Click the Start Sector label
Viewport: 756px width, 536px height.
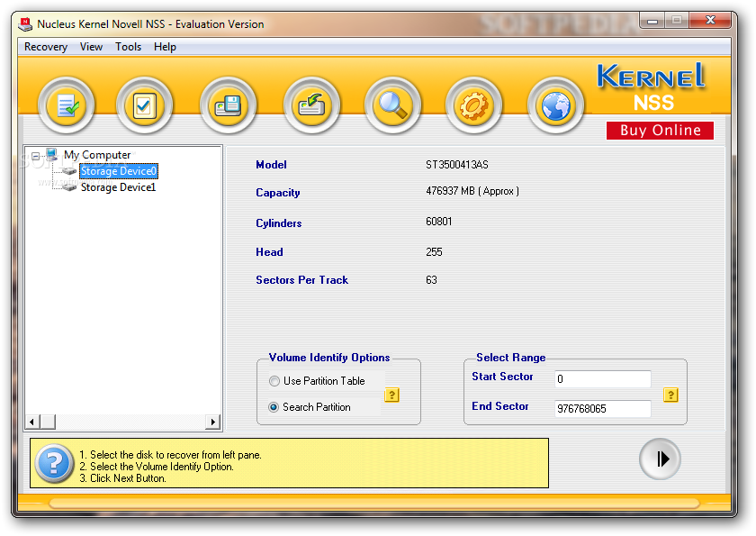(x=502, y=377)
